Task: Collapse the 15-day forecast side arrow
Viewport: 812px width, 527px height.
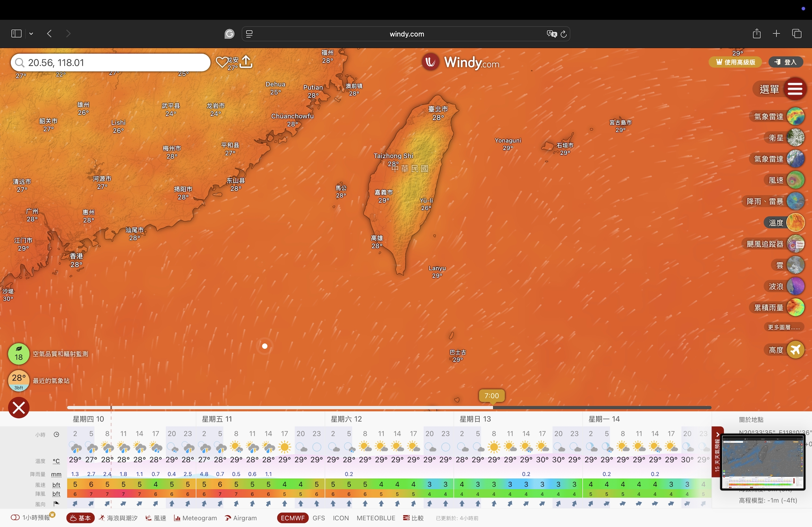Action: [717, 435]
